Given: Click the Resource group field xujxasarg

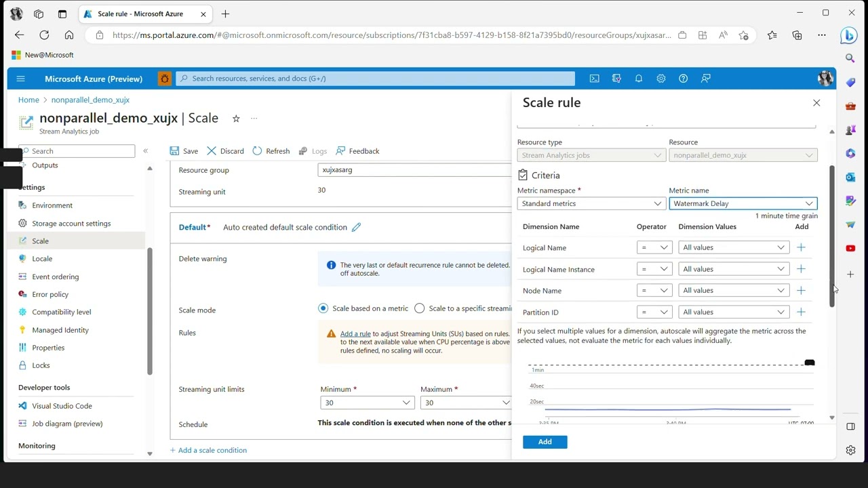Looking at the screenshot, I should pyautogui.click(x=414, y=170).
